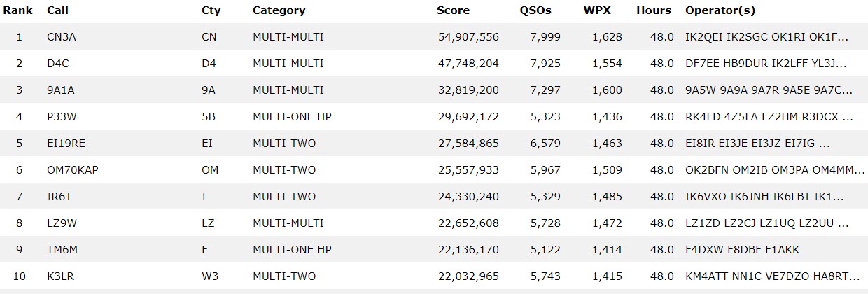Select score 54,907,556 cell
Viewport: 868px width, 294px height.
[x=468, y=37]
